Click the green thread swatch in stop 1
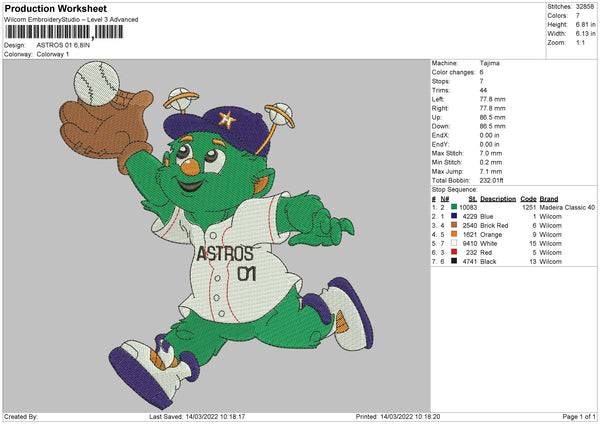The height and width of the screenshot is (424, 600). pyautogui.click(x=454, y=207)
